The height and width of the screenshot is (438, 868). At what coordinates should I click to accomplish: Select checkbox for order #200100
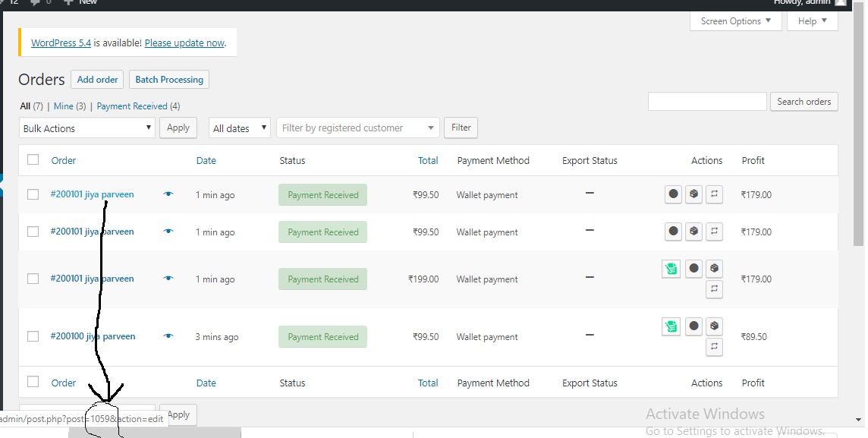click(x=33, y=336)
